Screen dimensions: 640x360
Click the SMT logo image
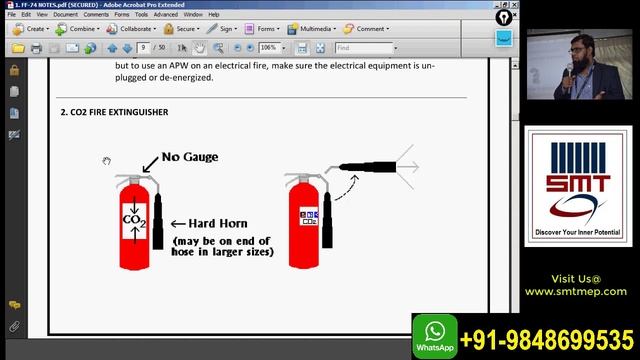[578, 186]
